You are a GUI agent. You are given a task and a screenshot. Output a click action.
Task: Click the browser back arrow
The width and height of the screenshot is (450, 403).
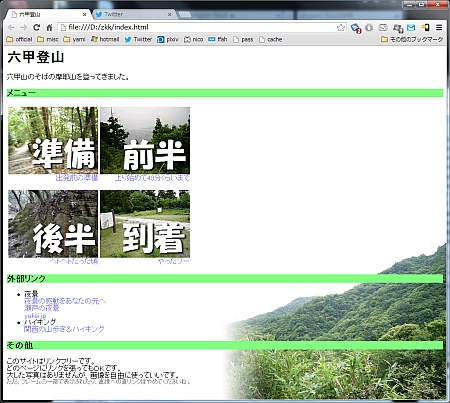click(x=11, y=27)
